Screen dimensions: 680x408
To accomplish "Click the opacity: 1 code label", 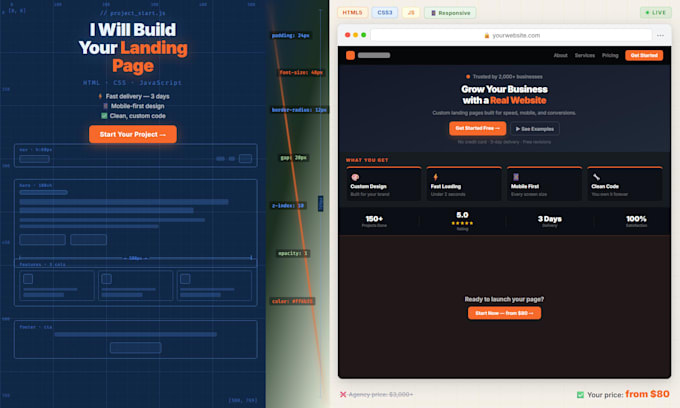I will pyautogui.click(x=293, y=253).
